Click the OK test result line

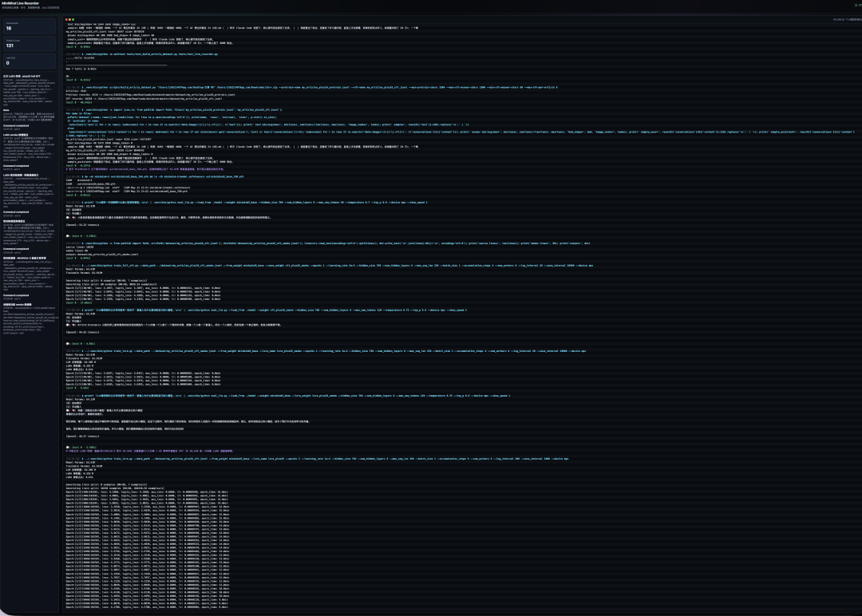68,77
